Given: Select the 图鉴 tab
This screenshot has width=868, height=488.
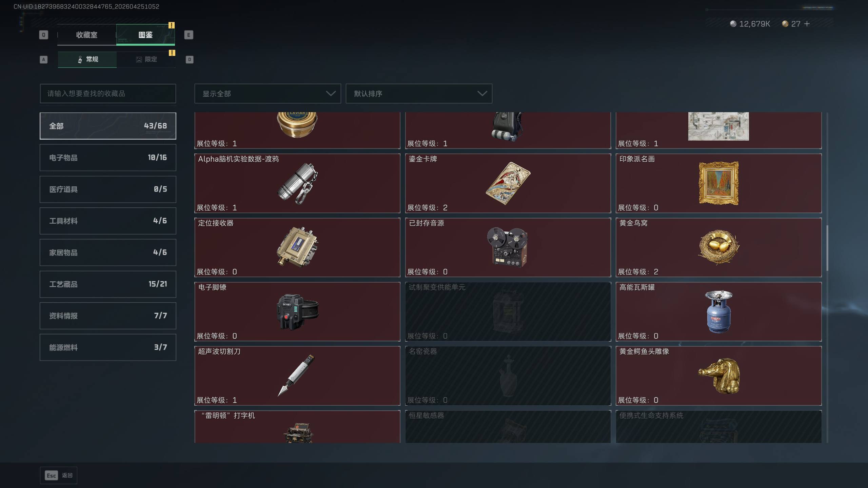Looking at the screenshot, I should pos(145,35).
